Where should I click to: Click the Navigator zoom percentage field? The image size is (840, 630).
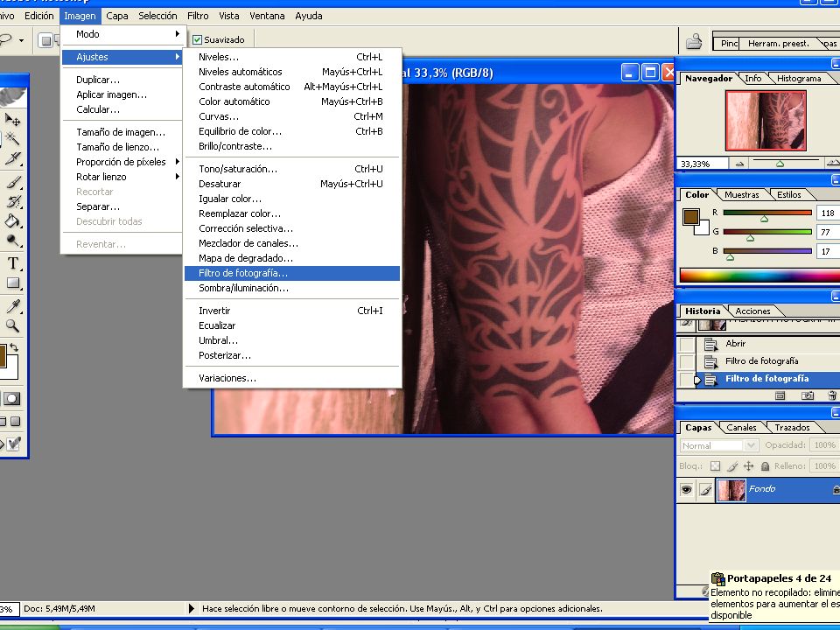703,164
